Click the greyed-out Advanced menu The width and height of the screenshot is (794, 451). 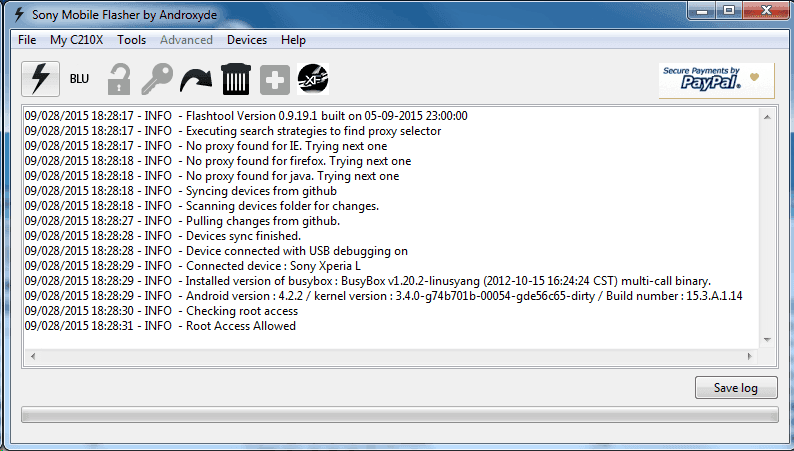point(186,40)
